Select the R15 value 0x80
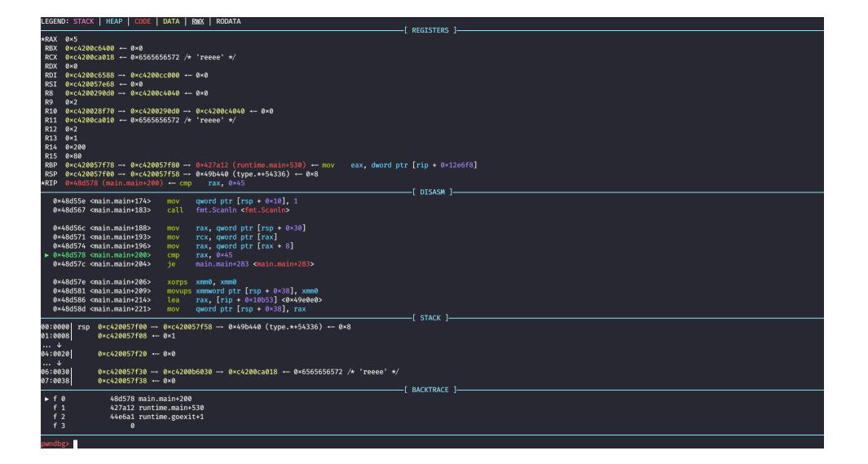This screenshot has width=868, height=464. 73,156
